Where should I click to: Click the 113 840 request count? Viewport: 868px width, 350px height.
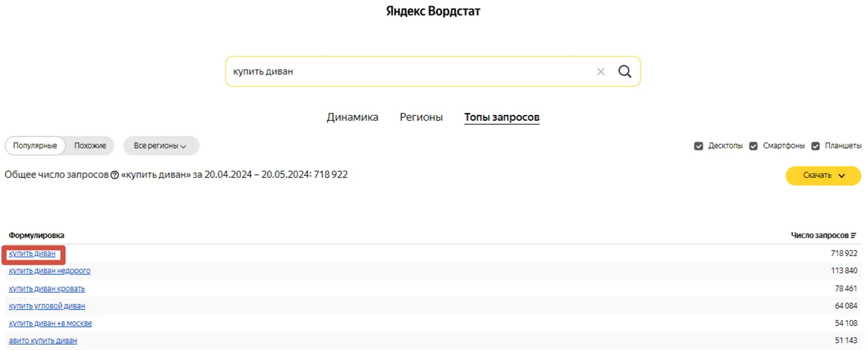click(844, 270)
